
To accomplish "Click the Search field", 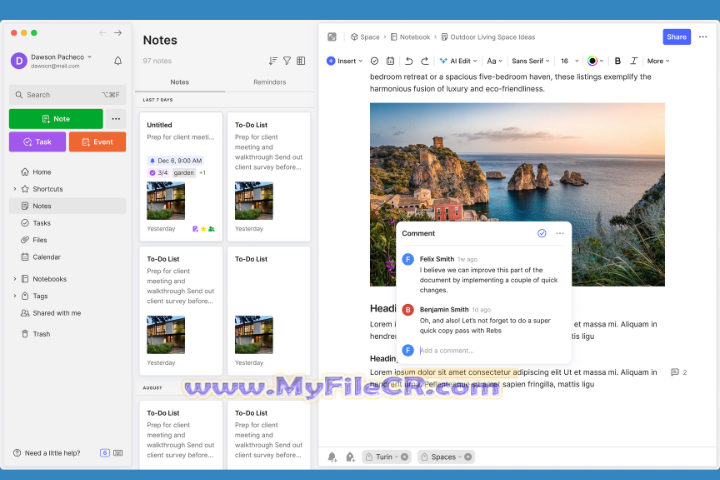I will (67, 95).
